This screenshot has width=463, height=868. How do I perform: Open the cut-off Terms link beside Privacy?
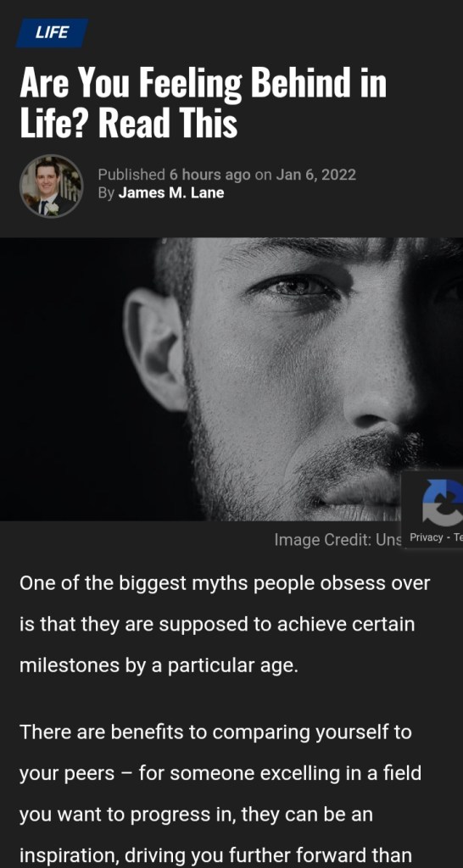[x=458, y=537]
